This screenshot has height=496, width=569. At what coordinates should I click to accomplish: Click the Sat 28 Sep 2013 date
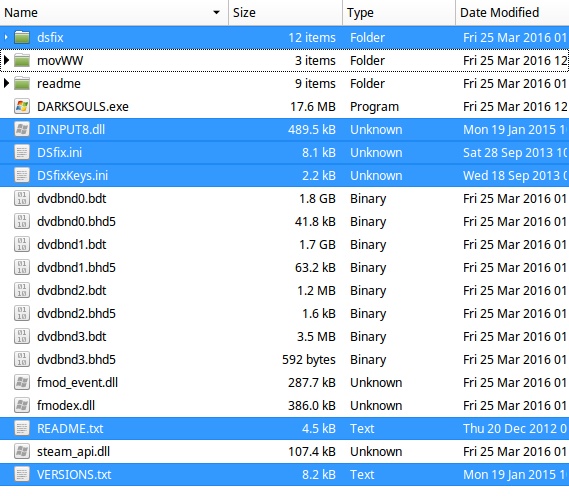[515, 152]
